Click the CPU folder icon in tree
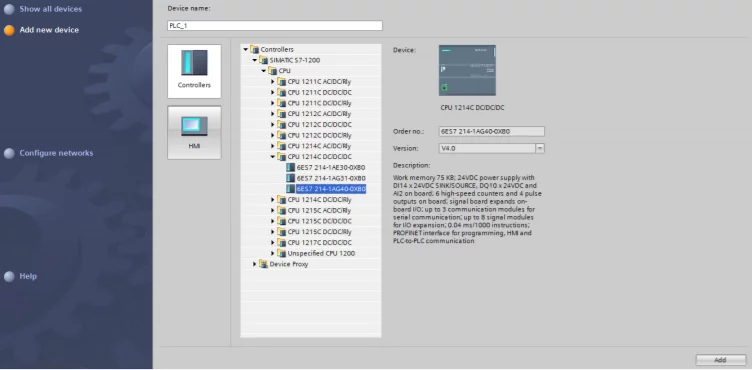Image resolution: width=752 pixels, height=370 pixels. pyautogui.click(x=272, y=71)
